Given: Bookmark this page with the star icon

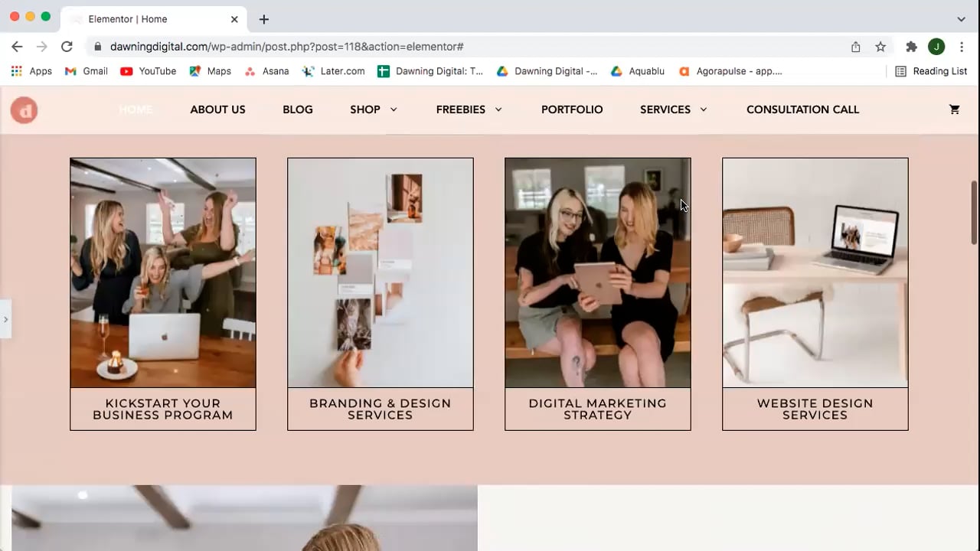Looking at the screenshot, I should [880, 47].
